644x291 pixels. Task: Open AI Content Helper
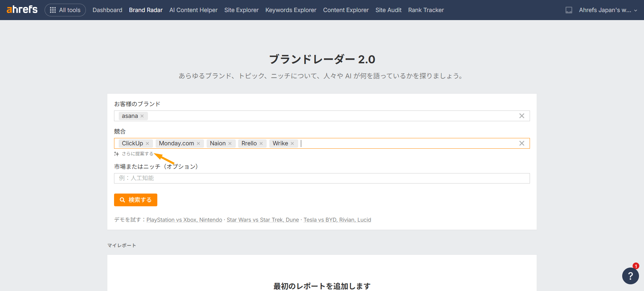pyautogui.click(x=194, y=10)
